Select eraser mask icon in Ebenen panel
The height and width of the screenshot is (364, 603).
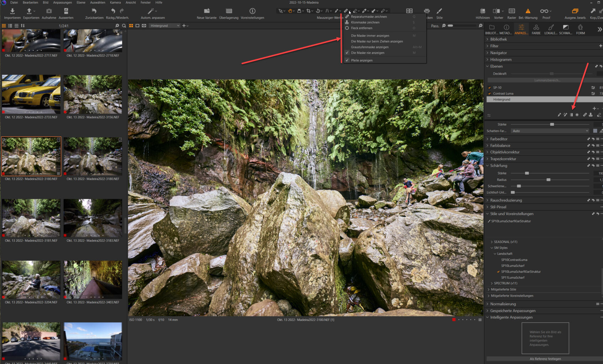(x=599, y=114)
